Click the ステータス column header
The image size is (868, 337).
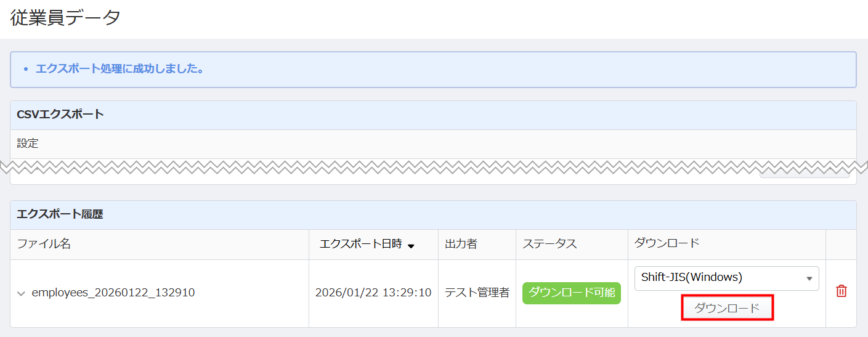click(550, 244)
